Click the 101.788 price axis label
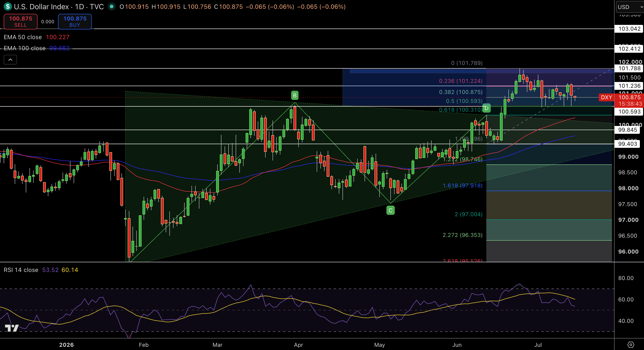The width and height of the screenshot is (644, 350). tap(629, 68)
